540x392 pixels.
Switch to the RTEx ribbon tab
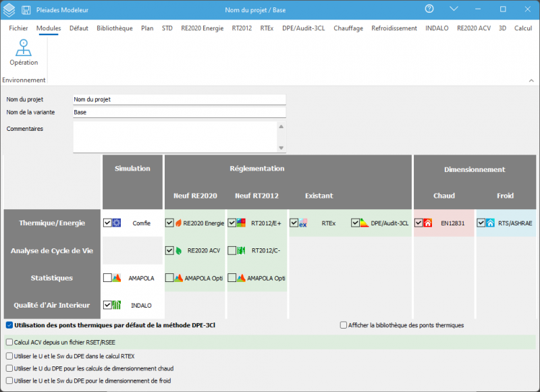click(267, 28)
